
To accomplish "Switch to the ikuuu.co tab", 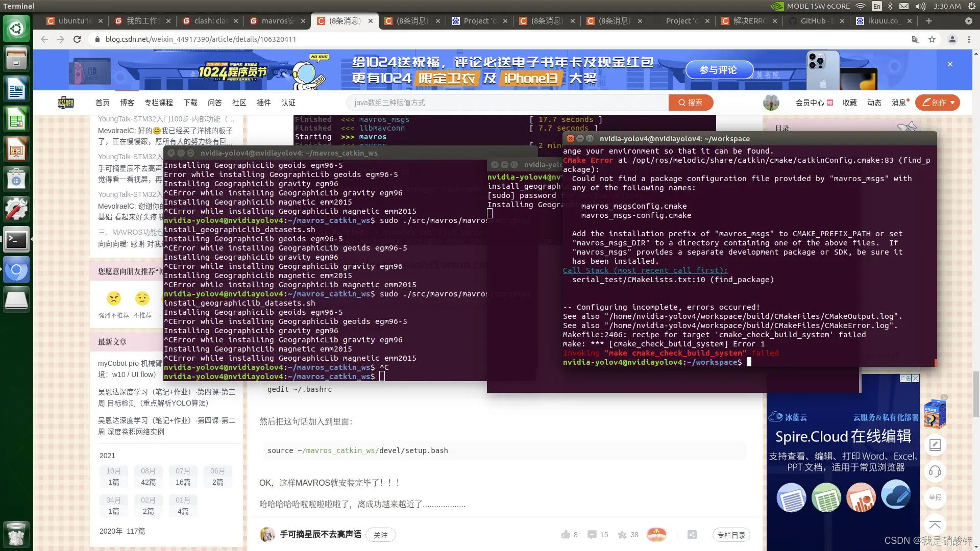I will tap(883, 21).
